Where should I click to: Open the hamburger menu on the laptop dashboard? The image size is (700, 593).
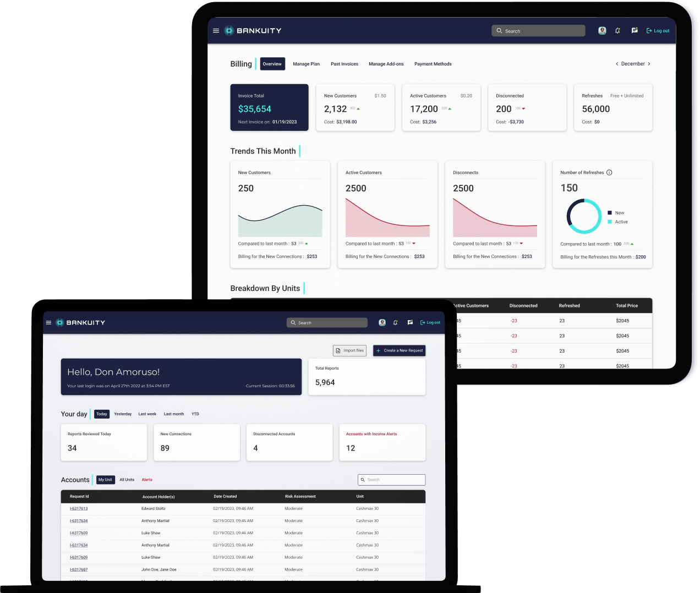[48, 323]
